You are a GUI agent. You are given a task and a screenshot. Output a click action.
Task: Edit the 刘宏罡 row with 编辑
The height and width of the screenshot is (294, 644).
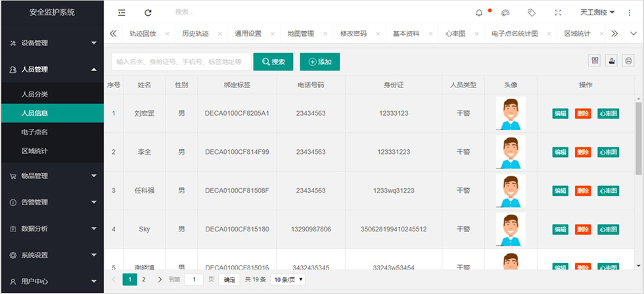coord(560,114)
